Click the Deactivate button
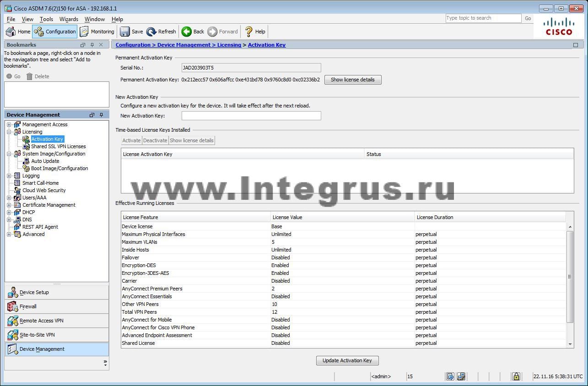Screen dimensions: 588x386 pos(155,140)
